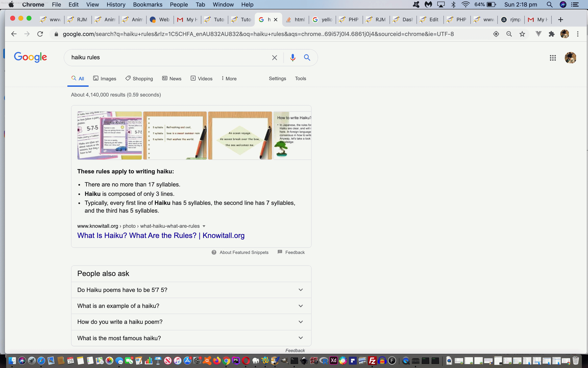Open the Bluetooth menu bar icon
Image resolution: width=588 pixels, height=368 pixels.
(x=453, y=5)
